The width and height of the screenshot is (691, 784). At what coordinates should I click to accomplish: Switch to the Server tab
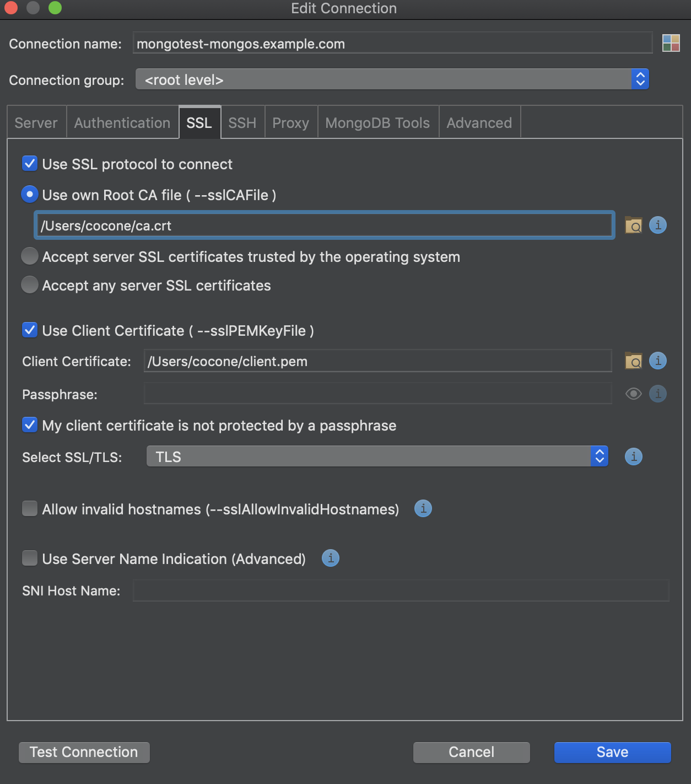[x=36, y=122]
